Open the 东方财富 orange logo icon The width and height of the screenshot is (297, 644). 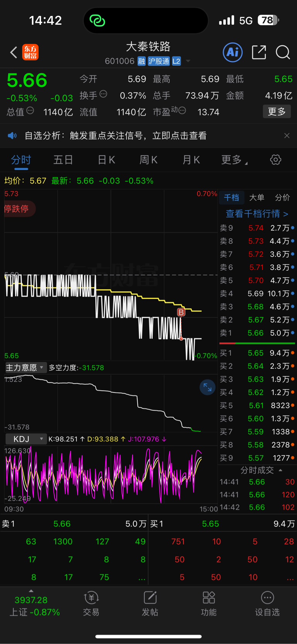coord(30,52)
